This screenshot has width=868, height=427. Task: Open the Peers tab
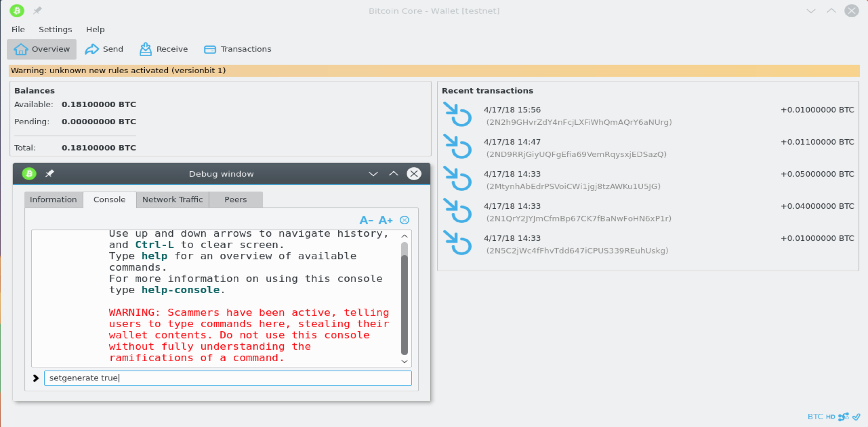tap(236, 200)
